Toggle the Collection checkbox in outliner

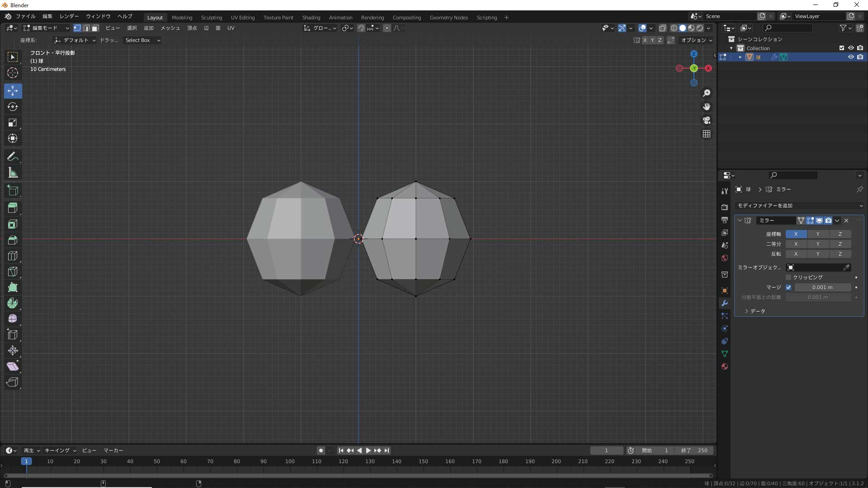coord(842,48)
